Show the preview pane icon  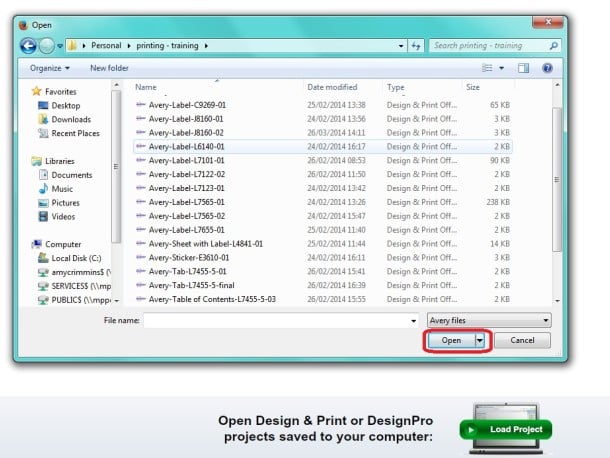523,68
